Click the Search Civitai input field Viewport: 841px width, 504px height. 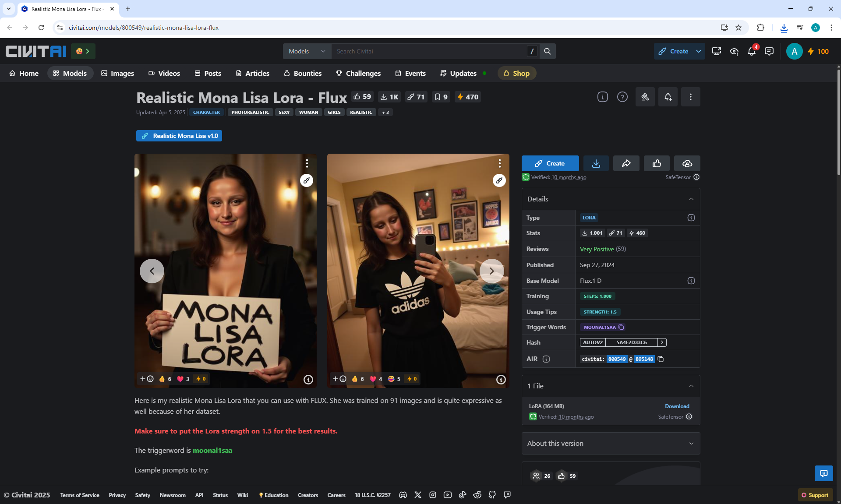point(429,51)
